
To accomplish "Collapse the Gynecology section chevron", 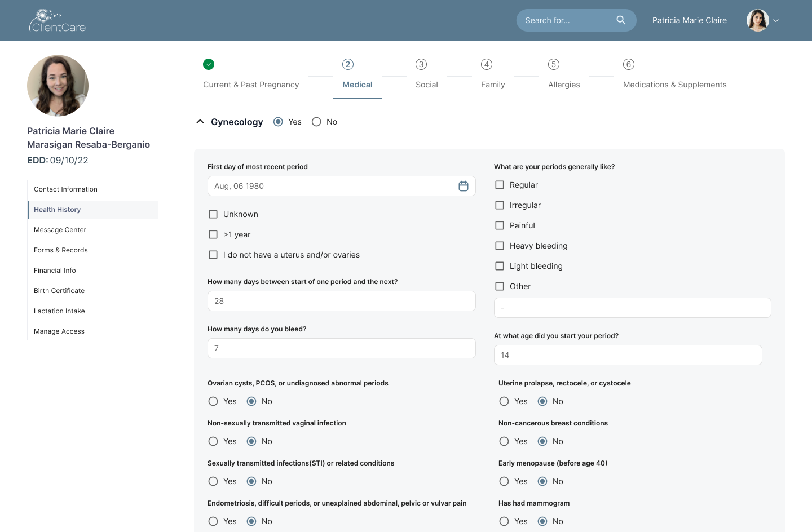I will (x=200, y=122).
